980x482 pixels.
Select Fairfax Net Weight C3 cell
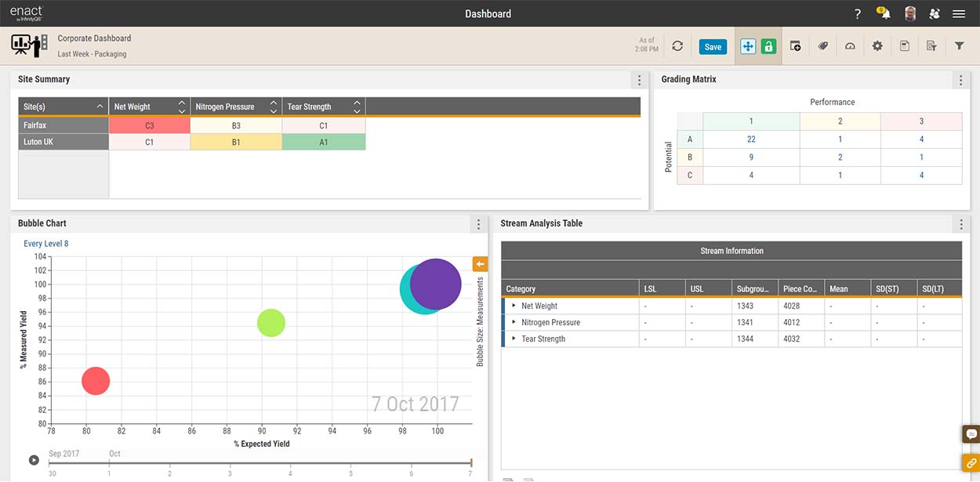(x=149, y=125)
